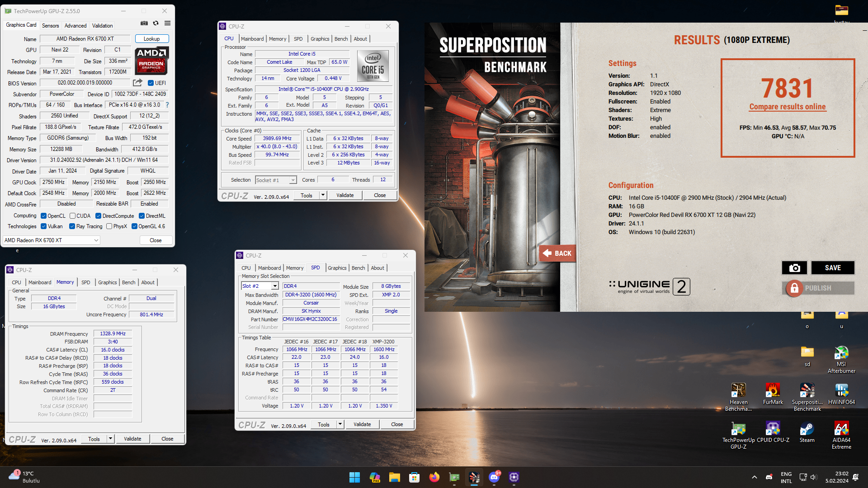
Task: Toggle the CUDA checkbox
Action: (x=72, y=216)
